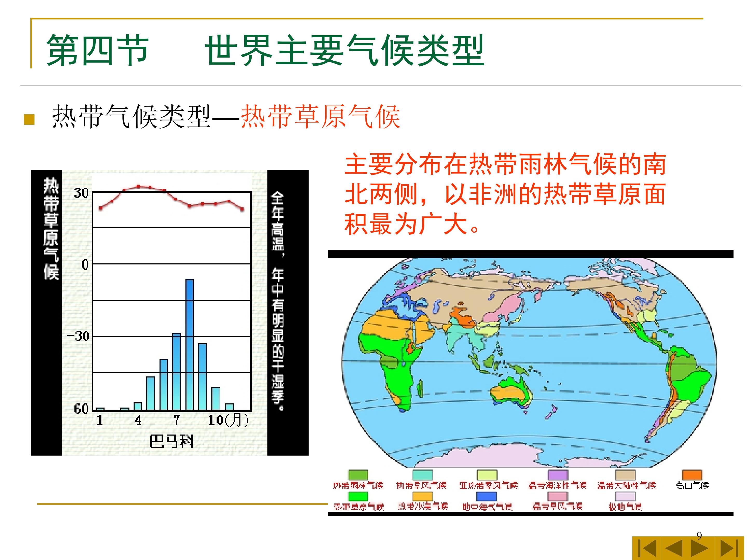This screenshot has height=560, width=747.
Task: Click the orange 高山气候 legend swatch
Action: click(x=692, y=475)
